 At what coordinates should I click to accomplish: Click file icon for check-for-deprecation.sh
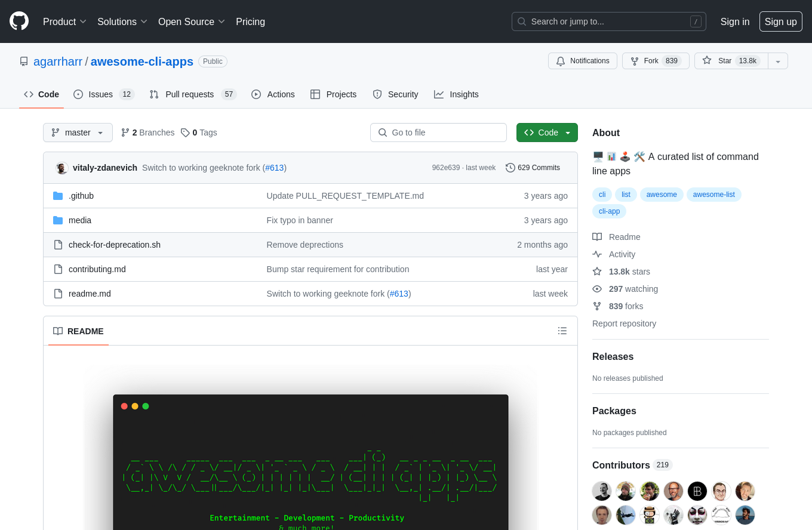pos(58,245)
